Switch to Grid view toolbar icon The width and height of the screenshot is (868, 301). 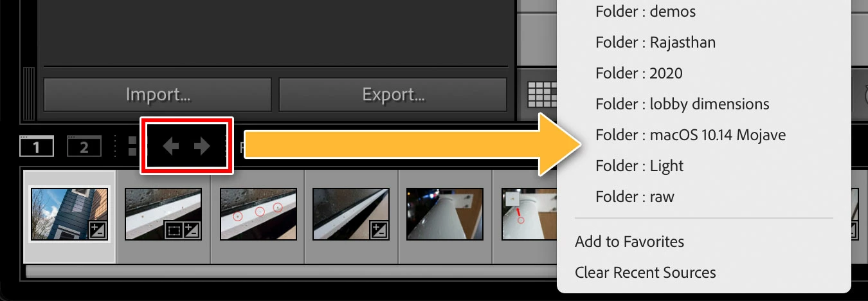click(541, 95)
